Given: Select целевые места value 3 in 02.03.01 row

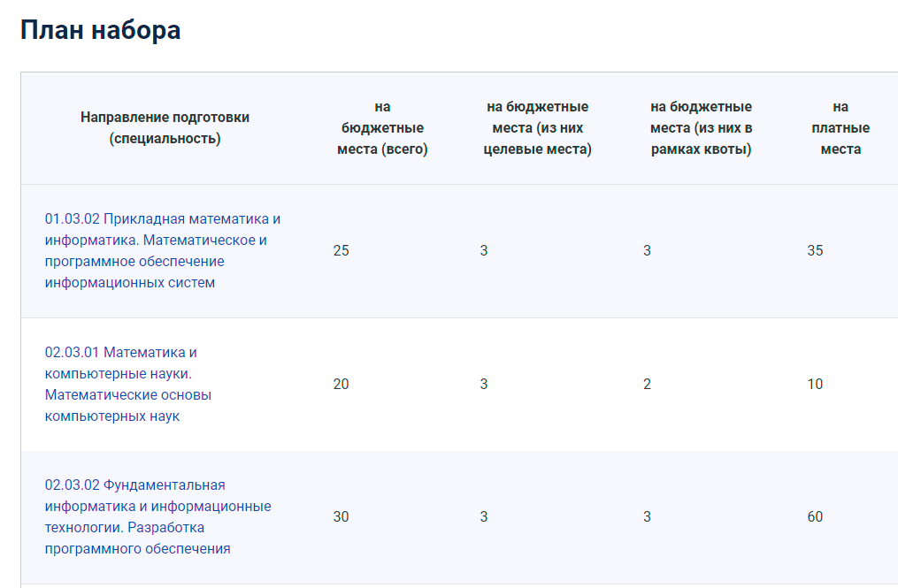Looking at the screenshot, I should pos(484,385).
